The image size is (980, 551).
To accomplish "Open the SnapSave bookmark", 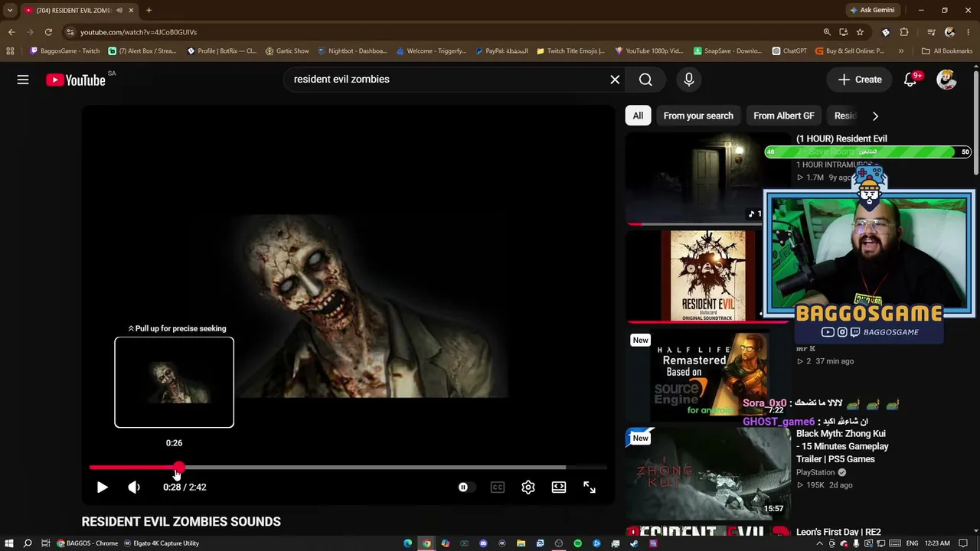I will (x=728, y=51).
